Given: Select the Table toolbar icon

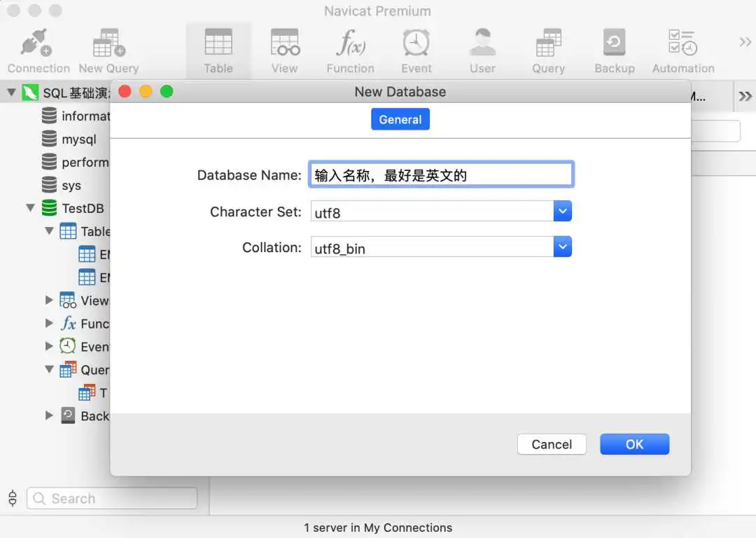Looking at the screenshot, I should pos(218,45).
